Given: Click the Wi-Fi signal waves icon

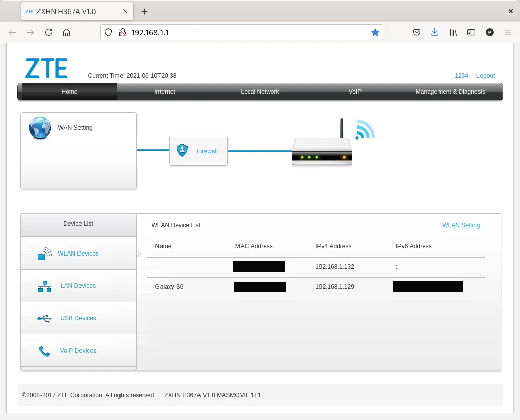Looking at the screenshot, I should point(365,130).
